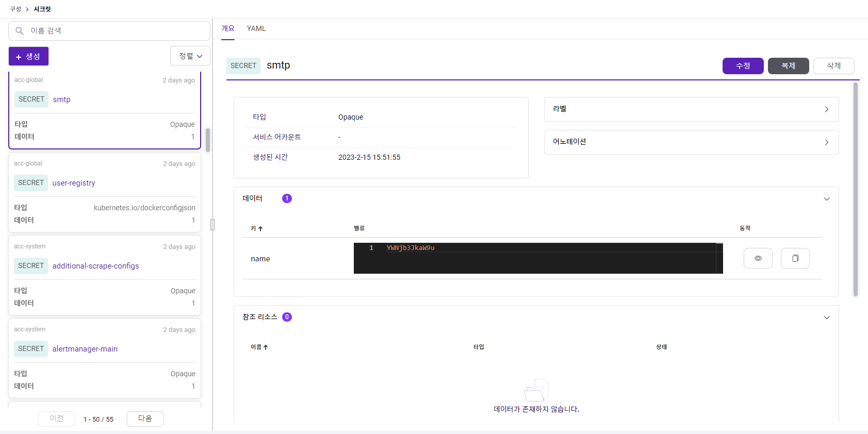Open the user-registry secret

point(74,183)
